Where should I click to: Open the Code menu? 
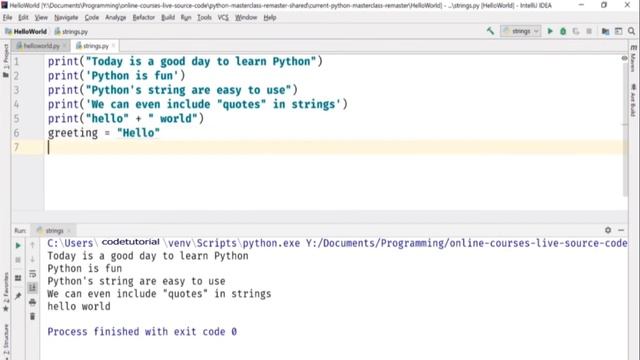tap(92, 18)
